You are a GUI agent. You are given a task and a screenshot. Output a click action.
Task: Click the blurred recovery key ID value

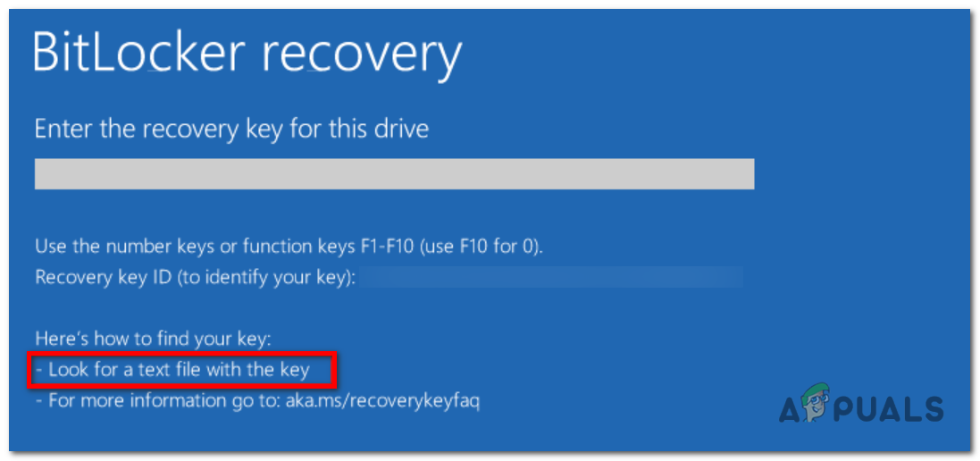552,278
